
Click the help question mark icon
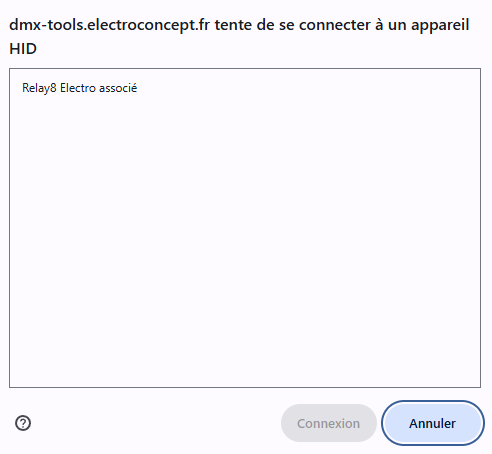point(23,423)
